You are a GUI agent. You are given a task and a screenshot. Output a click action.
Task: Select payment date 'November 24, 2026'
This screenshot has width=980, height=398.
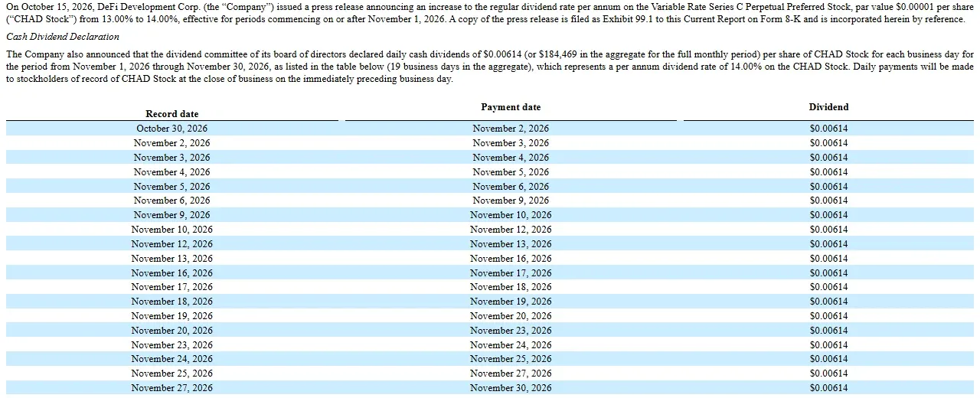pyautogui.click(x=511, y=345)
